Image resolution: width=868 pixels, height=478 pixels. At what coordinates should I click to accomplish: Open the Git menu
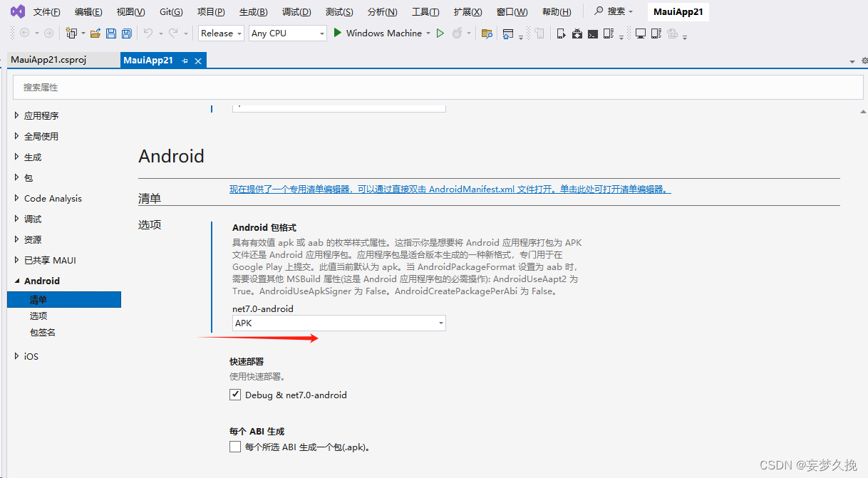coord(169,11)
